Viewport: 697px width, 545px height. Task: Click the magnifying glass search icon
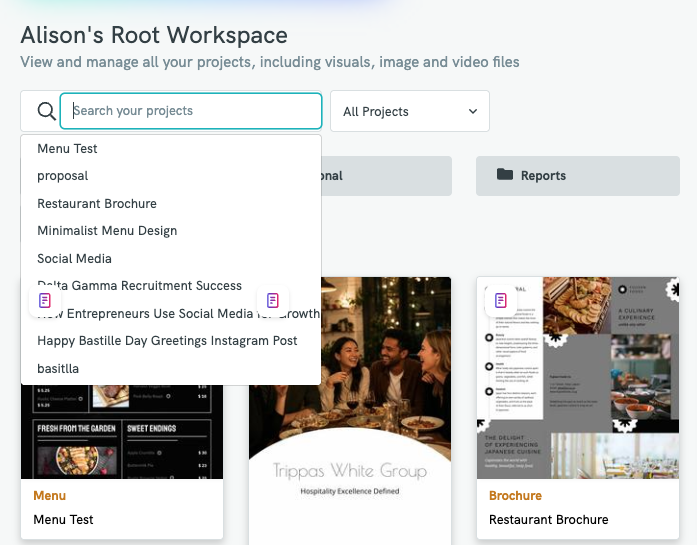tap(46, 111)
